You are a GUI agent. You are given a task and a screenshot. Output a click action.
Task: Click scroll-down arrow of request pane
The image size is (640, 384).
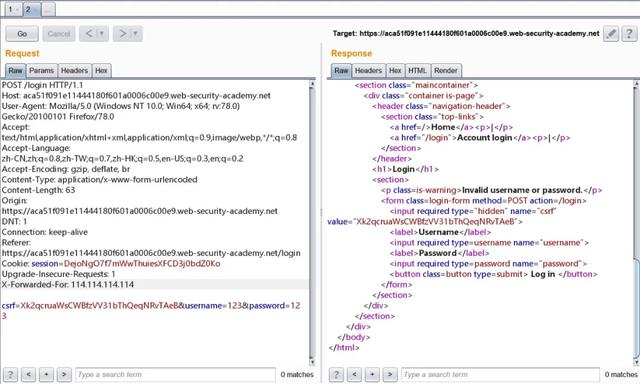[x=312, y=362]
